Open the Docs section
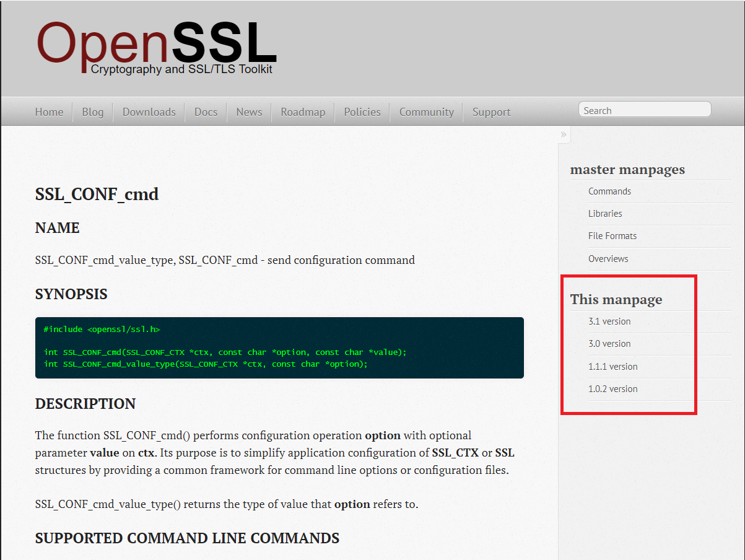 (x=205, y=112)
